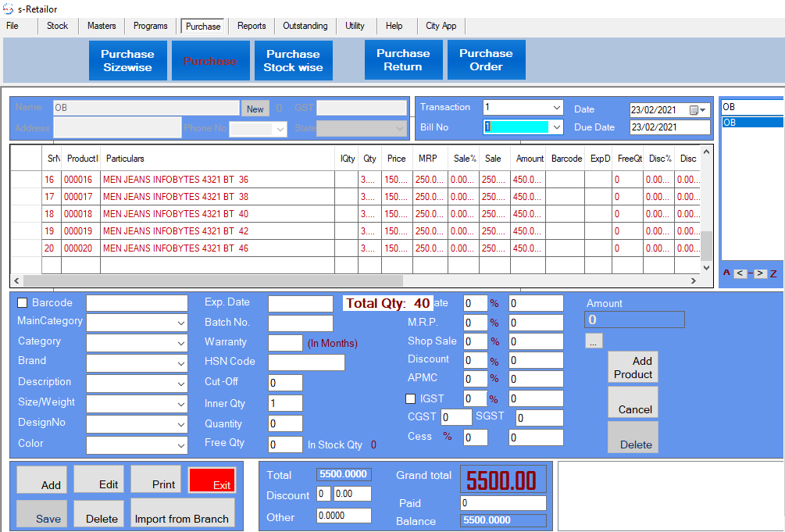Image resolution: width=785 pixels, height=532 pixels.
Task: Click the Add Product button
Action: pyautogui.click(x=633, y=367)
